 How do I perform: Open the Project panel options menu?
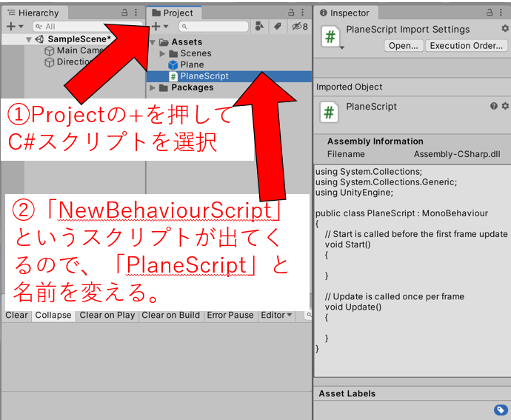pos(302,13)
